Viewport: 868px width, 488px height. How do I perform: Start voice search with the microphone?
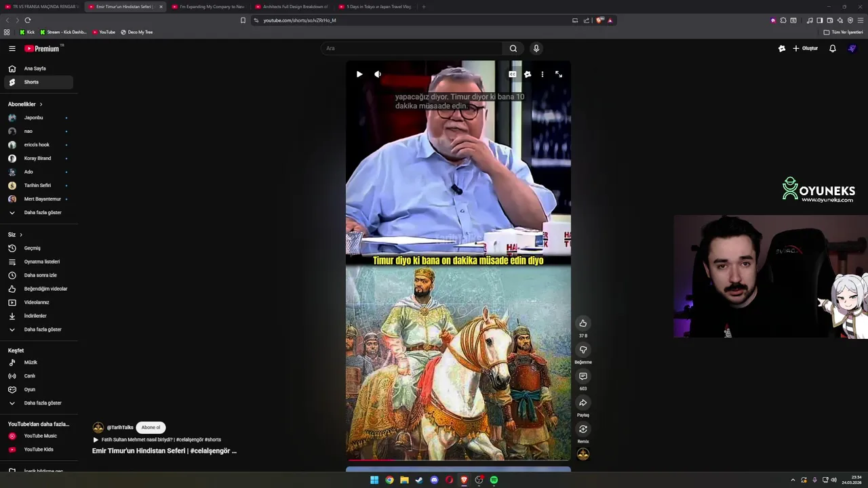coord(536,48)
